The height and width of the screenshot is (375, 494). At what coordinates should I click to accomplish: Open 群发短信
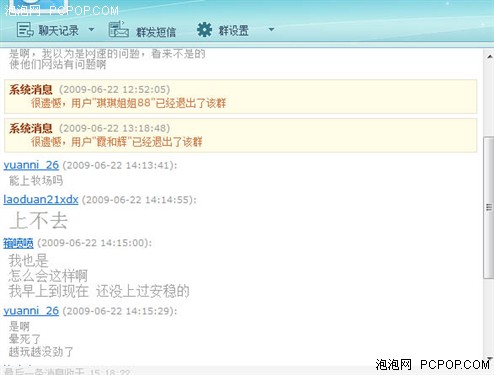[156, 32]
